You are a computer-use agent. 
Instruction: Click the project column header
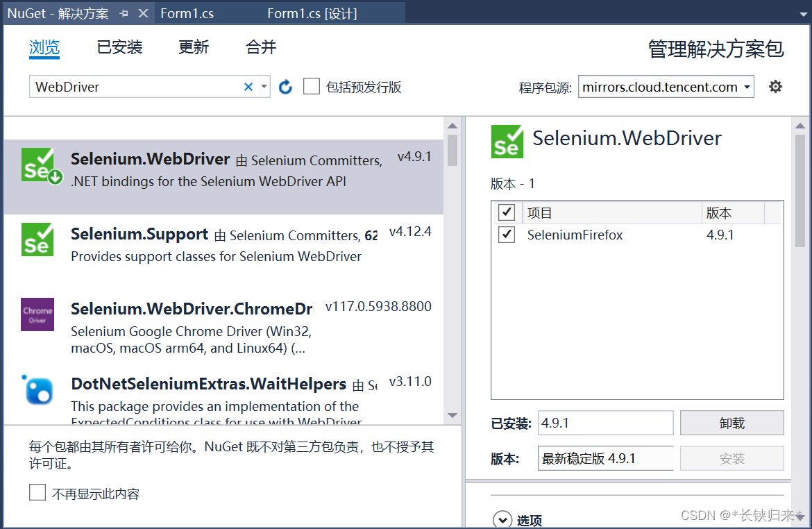[x=613, y=213]
